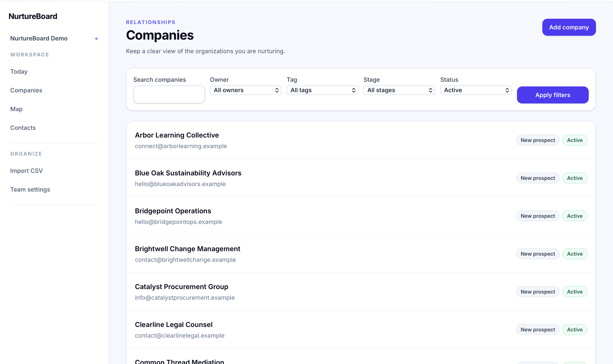Click info@catalystprocurement.example email text
The width and height of the screenshot is (613, 364).
click(185, 298)
